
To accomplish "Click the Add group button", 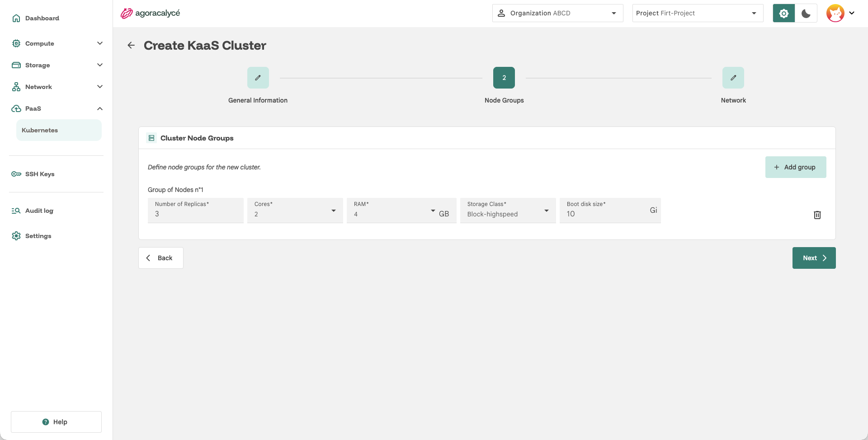I will 796,167.
